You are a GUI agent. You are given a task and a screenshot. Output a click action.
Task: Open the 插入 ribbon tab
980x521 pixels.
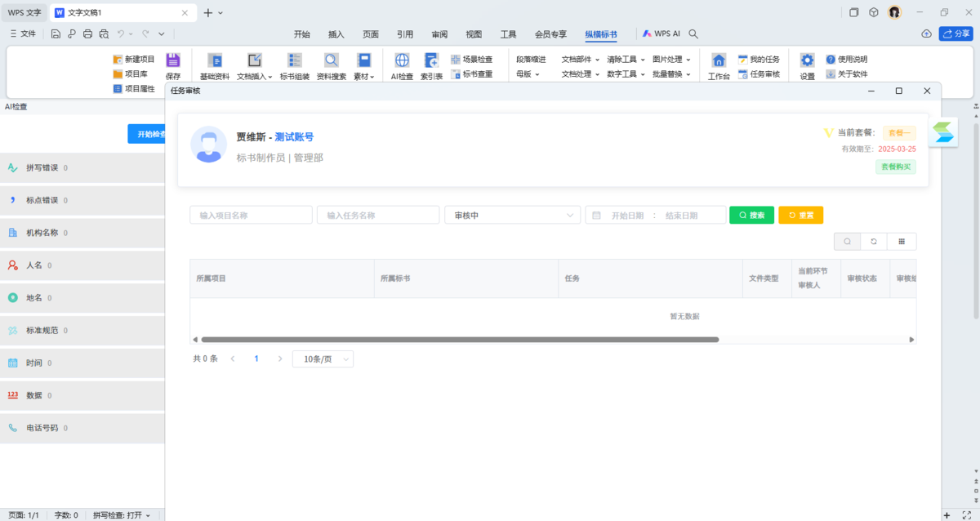click(336, 34)
